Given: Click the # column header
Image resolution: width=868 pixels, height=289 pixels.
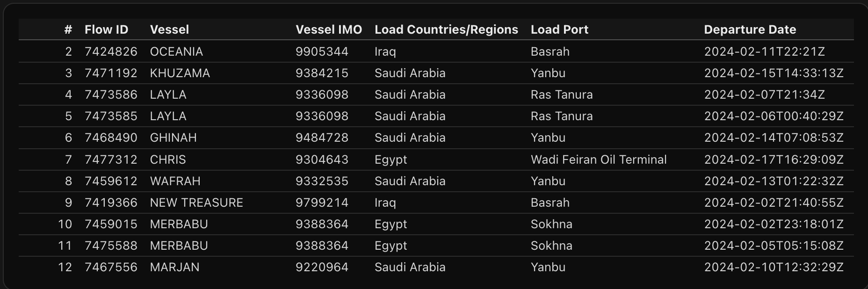Looking at the screenshot, I should (x=68, y=29).
